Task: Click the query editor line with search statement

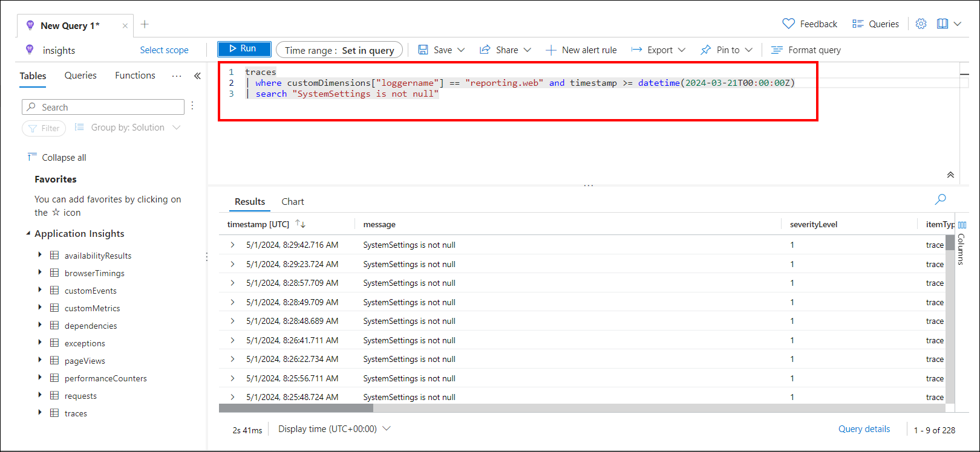Action: tap(342, 94)
